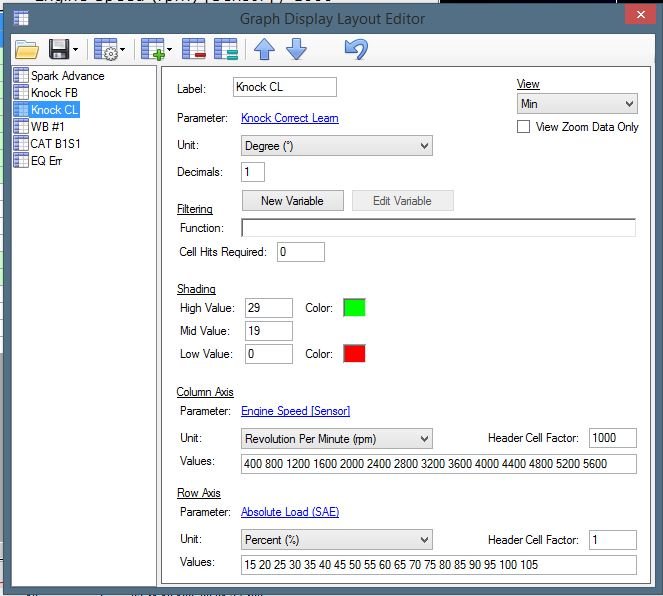Pick the green high value color swatch
This screenshot has height=596, width=663.
pos(354,307)
